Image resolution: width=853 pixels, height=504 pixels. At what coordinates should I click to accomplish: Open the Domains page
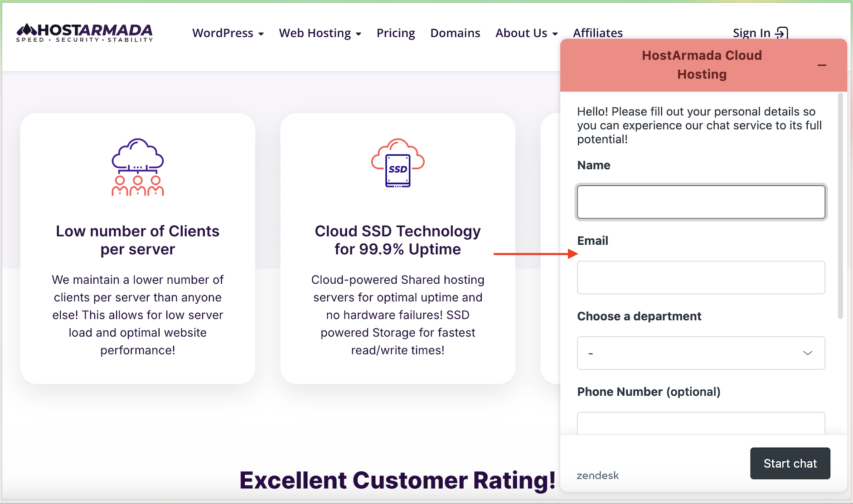(x=455, y=33)
